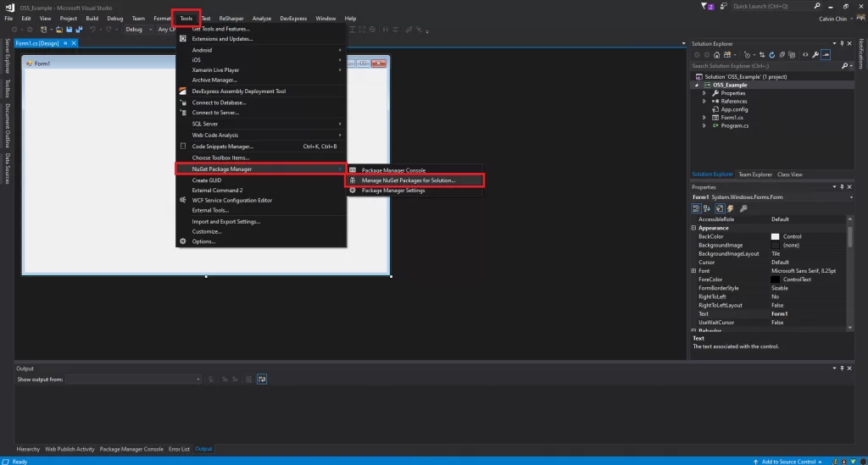Click the Package Manager Settings gear icon

(353, 191)
